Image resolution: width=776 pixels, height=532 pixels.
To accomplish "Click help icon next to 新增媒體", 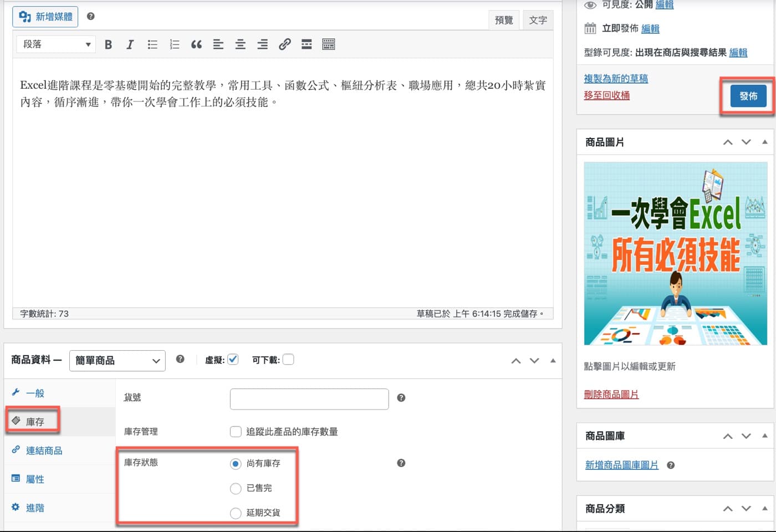I will click(91, 16).
